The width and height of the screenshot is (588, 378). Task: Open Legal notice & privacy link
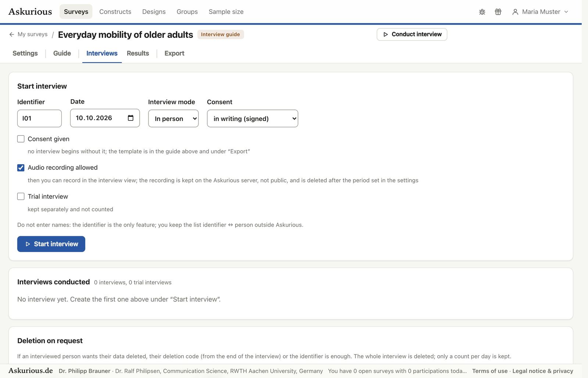[x=543, y=371]
